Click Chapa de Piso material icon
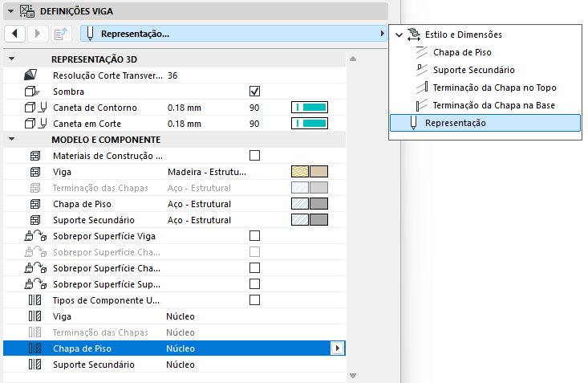The width and height of the screenshot is (588, 383). (x=35, y=204)
